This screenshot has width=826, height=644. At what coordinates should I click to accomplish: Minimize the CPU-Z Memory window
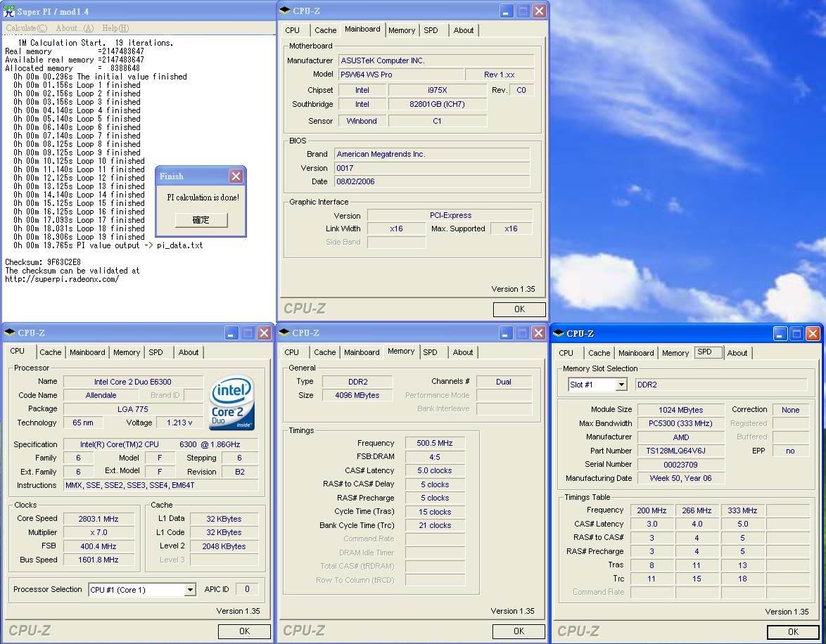[x=506, y=333]
